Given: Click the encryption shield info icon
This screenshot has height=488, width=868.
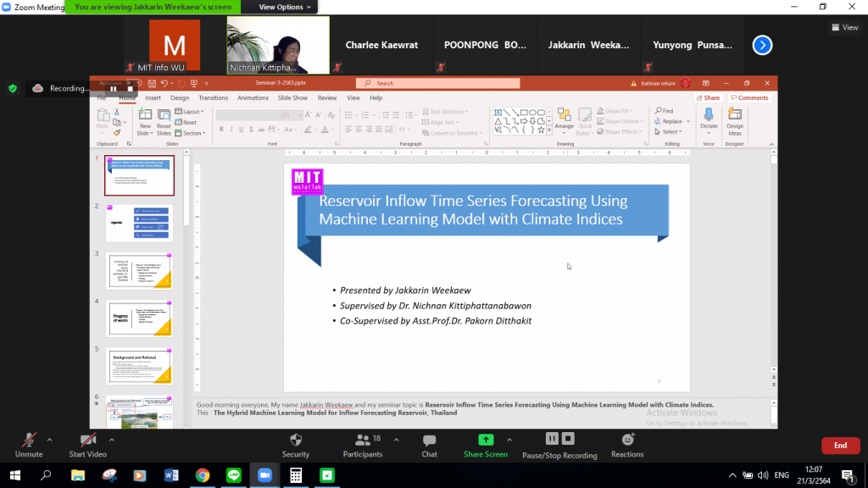Looking at the screenshot, I should (x=13, y=88).
